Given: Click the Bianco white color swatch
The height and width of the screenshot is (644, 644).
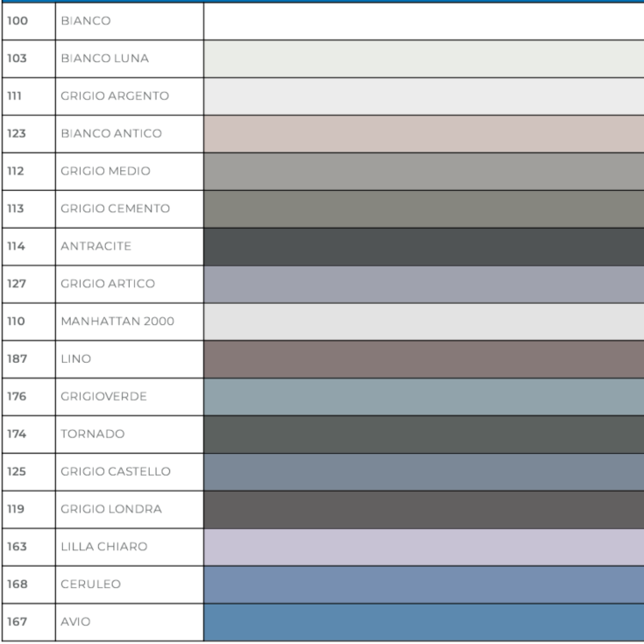Looking at the screenshot, I should (x=423, y=21).
